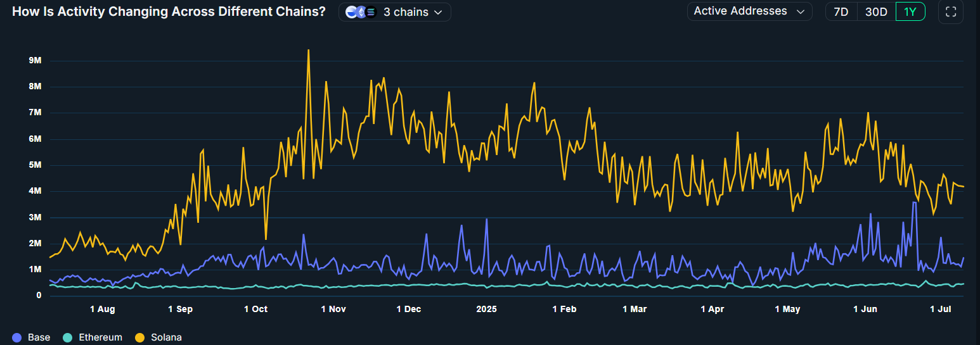The width and height of the screenshot is (980, 345).
Task: Click the 1 Feb x-axis label
Action: pos(564,310)
